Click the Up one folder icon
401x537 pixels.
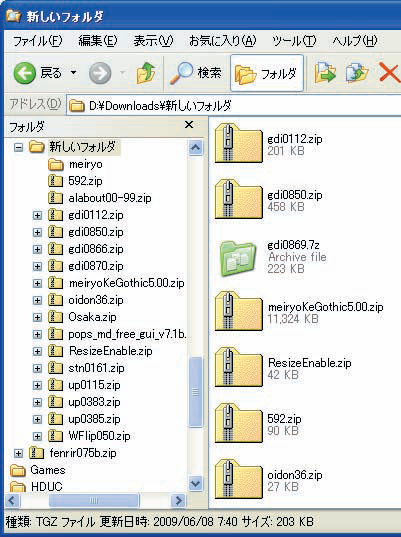click(x=147, y=73)
